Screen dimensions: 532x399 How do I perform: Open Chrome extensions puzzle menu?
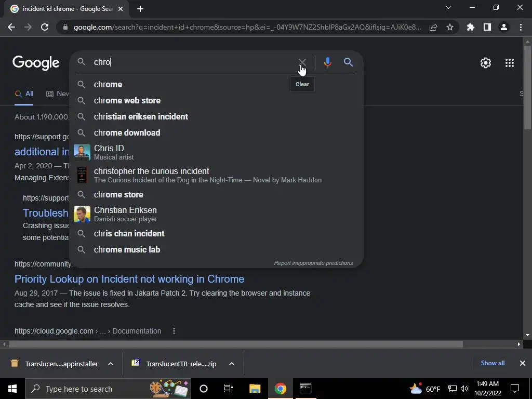coord(470,27)
